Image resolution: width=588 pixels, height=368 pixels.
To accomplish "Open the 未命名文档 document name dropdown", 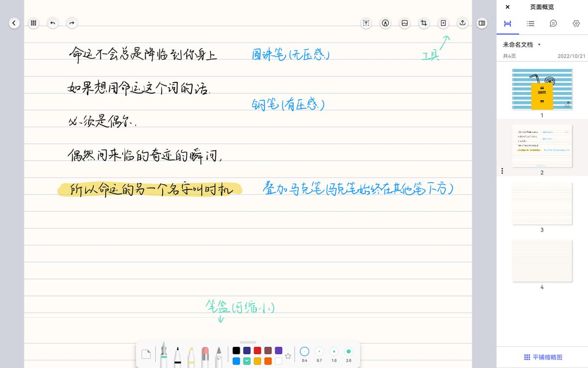I will (x=521, y=44).
